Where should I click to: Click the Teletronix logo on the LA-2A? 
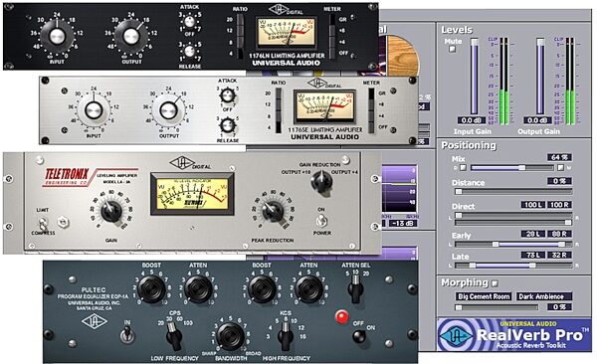pyautogui.click(x=67, y=177)
